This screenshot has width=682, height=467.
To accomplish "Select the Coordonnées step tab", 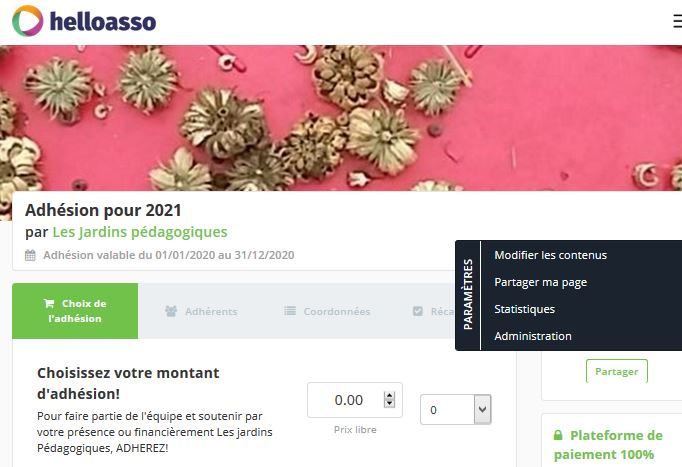I will 327,311.
